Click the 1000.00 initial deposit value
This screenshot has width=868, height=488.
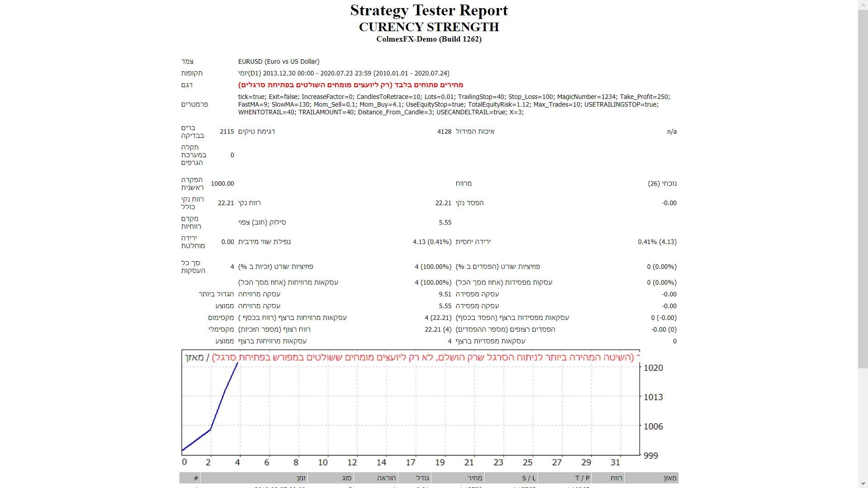[x=222, y=183]
